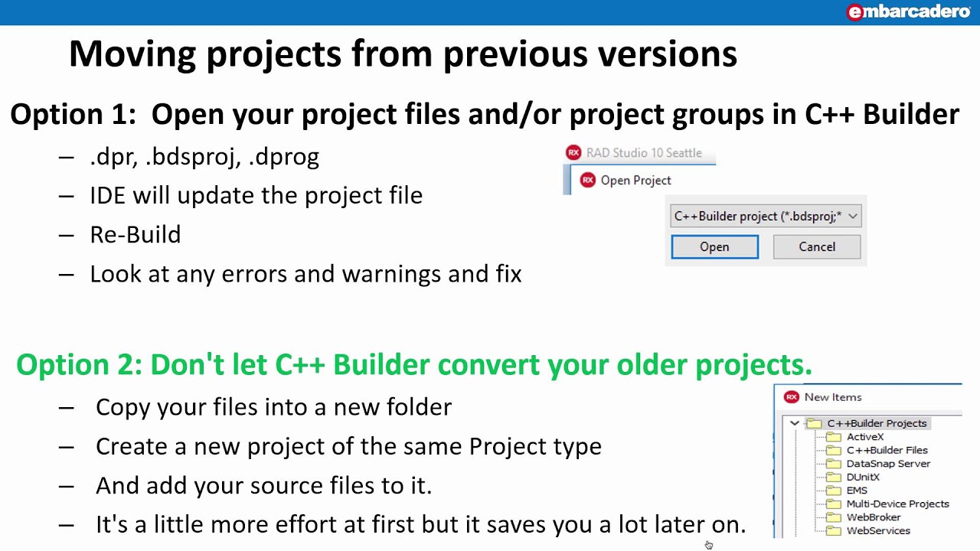Collapse the C++Builder Projects tree node

[795, 423]
